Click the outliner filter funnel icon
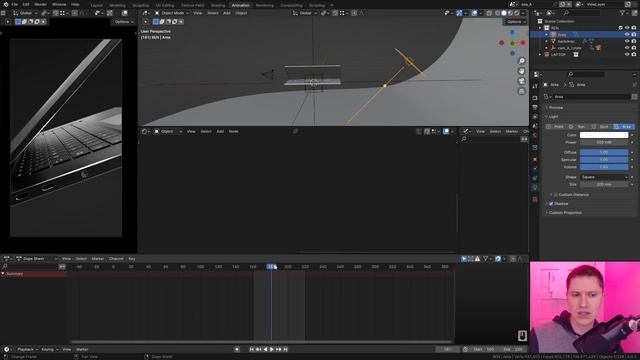Image resolution: width=640 pixels, height=360 pixels. (622, 13)
